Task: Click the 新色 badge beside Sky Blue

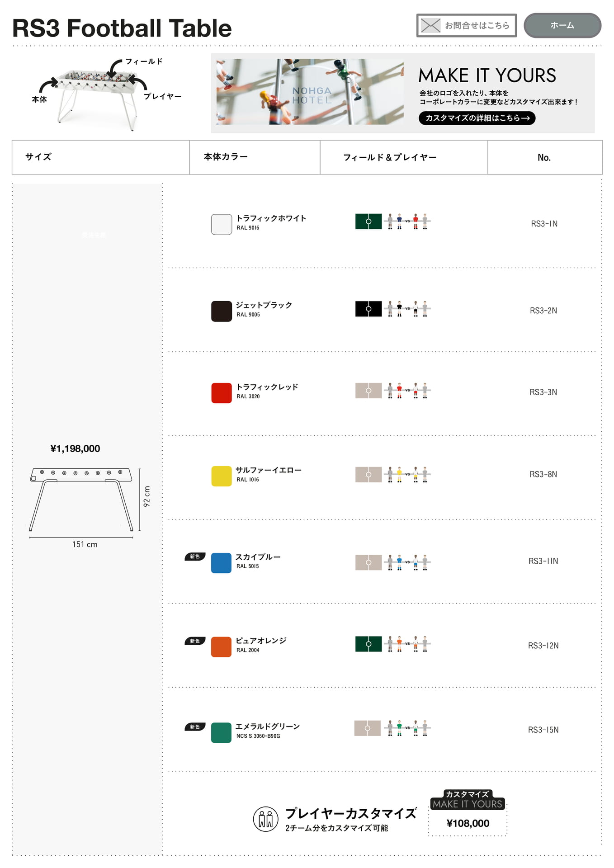Action: (195, 557)
